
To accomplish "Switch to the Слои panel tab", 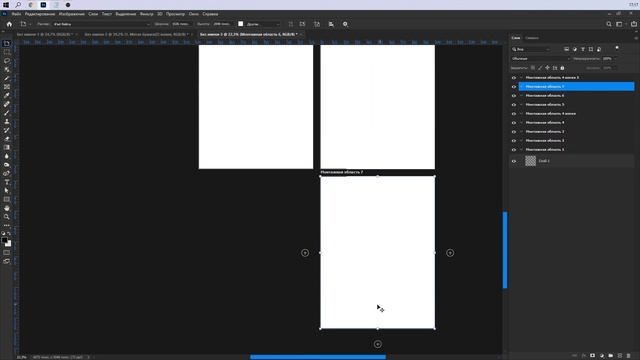I will pos(516,38).
